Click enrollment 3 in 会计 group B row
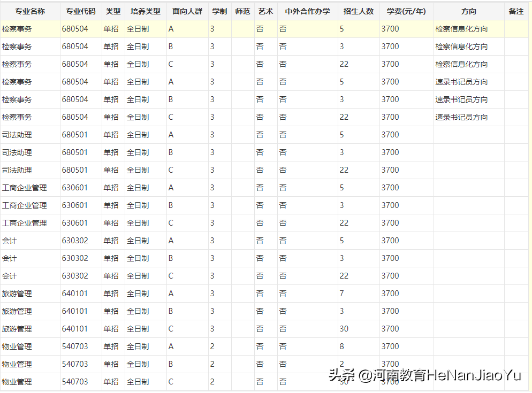Image resolution: width=532 pixels, height=393 pixels. pos(341,258)
